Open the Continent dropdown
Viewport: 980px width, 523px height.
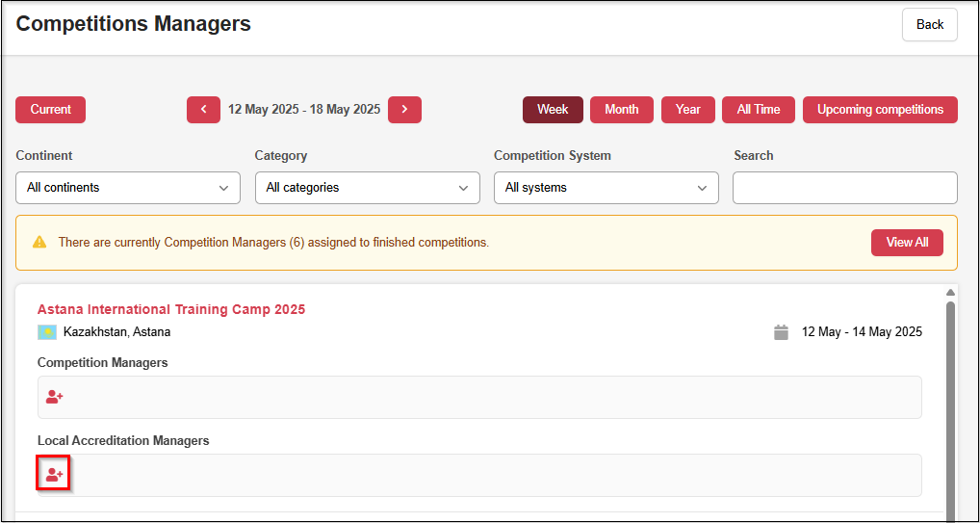pos(128,188)
